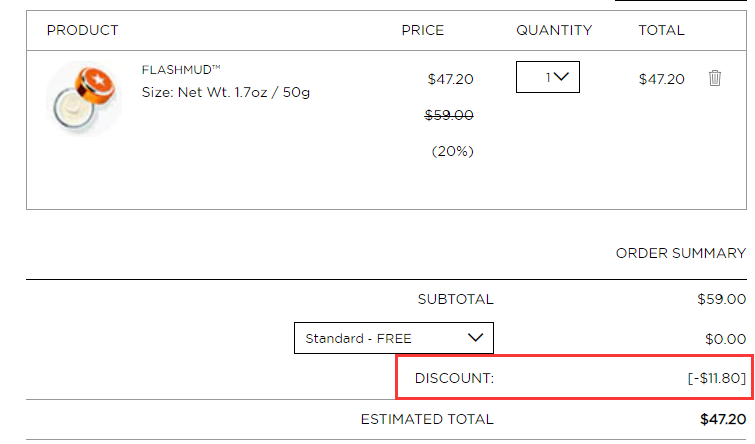Open the FLASHMUD™ product name link
This screenshot has height=444, width=755.
[x=181, y=70]
